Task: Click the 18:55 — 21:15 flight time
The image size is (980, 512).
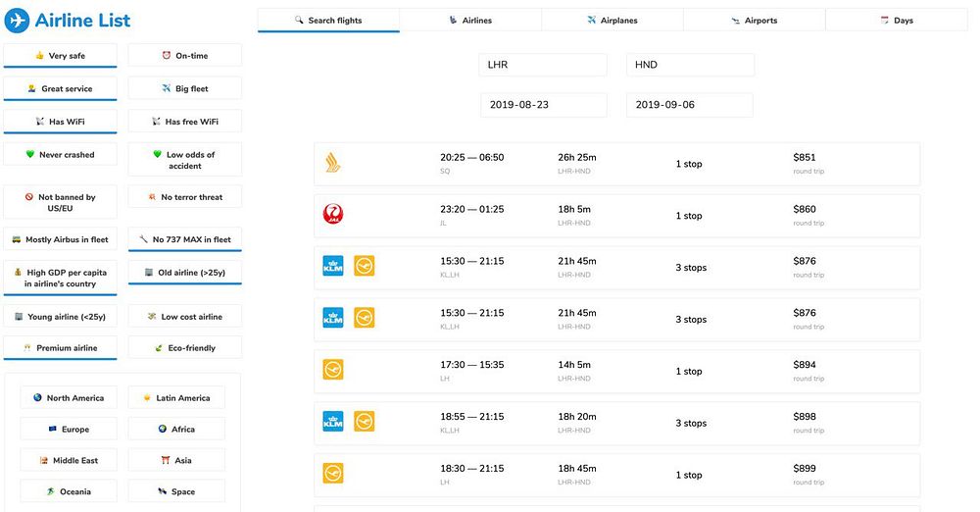Action: 472,417
